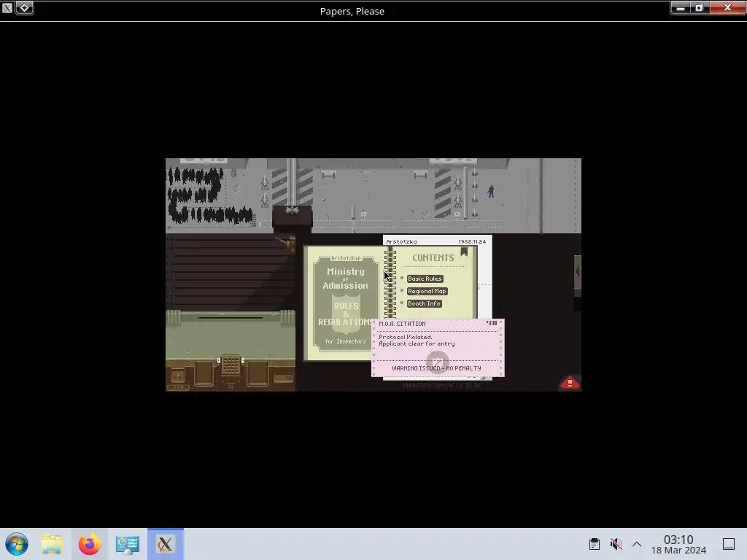
Task: Open the Basic Rules section of rulebook
Action: [x=425, y=279]
